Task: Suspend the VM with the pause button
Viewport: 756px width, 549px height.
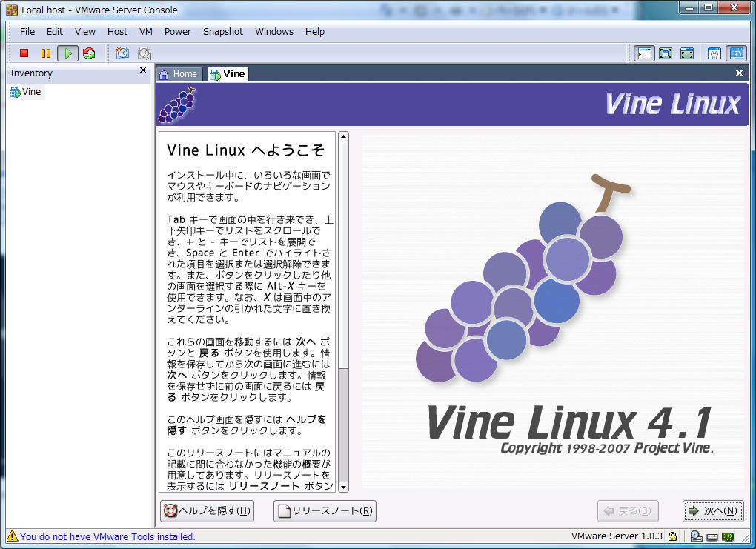Action: pyautogui.click(x=45, y=53)
